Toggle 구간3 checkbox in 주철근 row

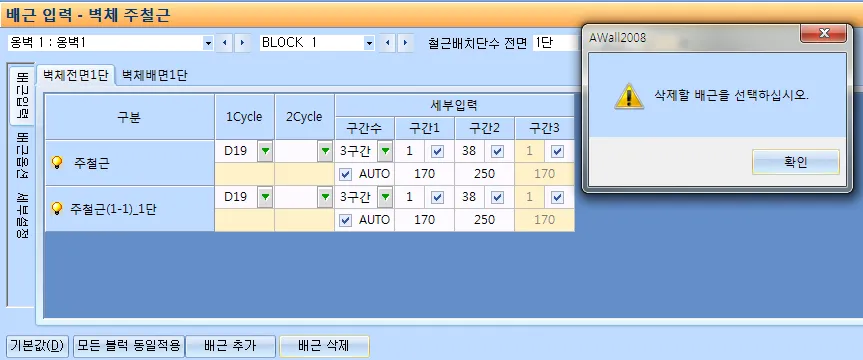click(x=558, y=151)
